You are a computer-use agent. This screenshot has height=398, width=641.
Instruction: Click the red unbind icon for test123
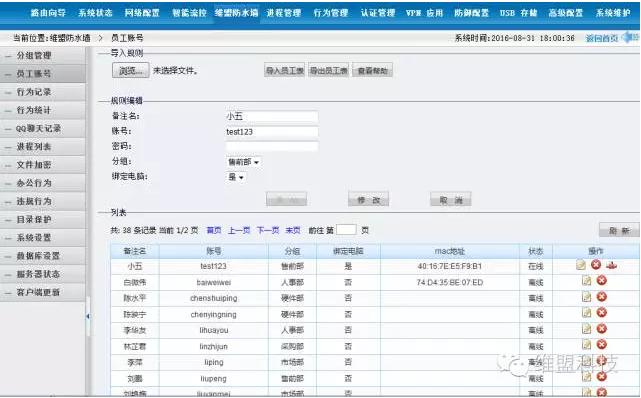coord(612,265)
